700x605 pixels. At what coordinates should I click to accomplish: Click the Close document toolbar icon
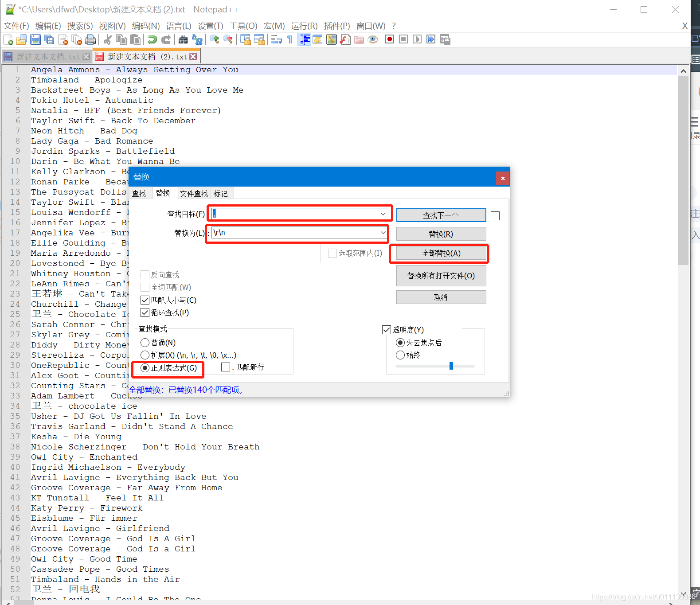click(63, 39)
